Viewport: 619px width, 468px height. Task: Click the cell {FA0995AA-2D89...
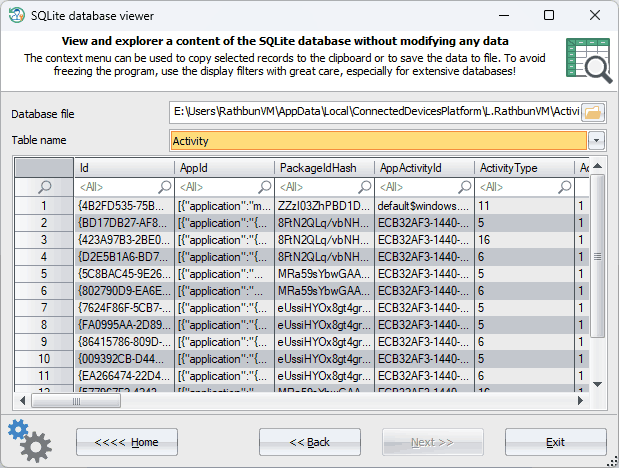(124, 325)
